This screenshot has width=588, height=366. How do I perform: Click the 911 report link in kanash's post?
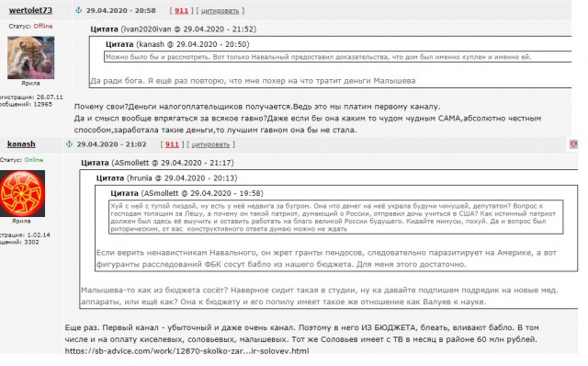(x=172, y=144)
